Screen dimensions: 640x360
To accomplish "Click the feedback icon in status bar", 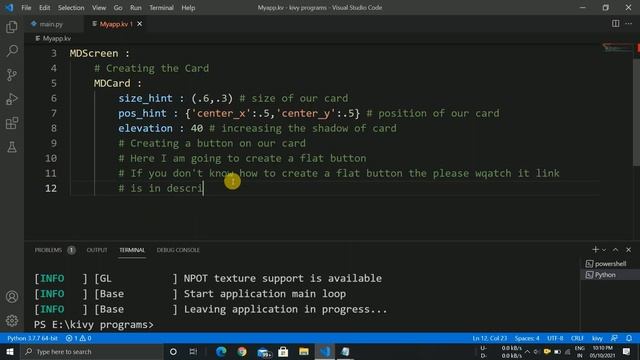I will (614, 338).
